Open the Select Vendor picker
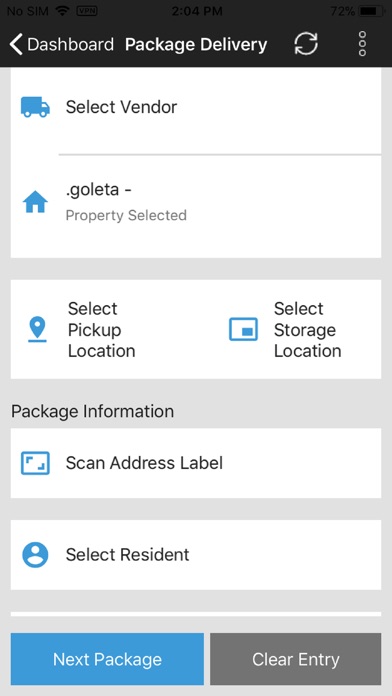 [x=196, y=107]
